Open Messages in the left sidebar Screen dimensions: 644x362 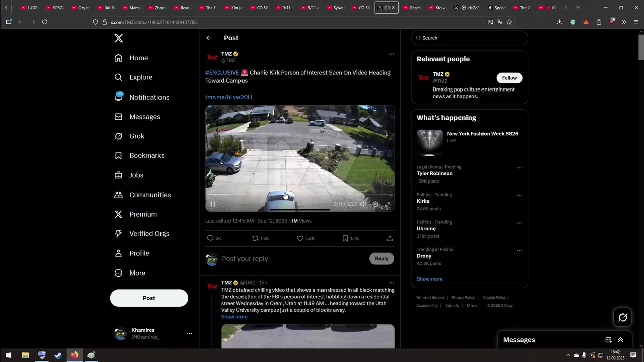[137, 117]
